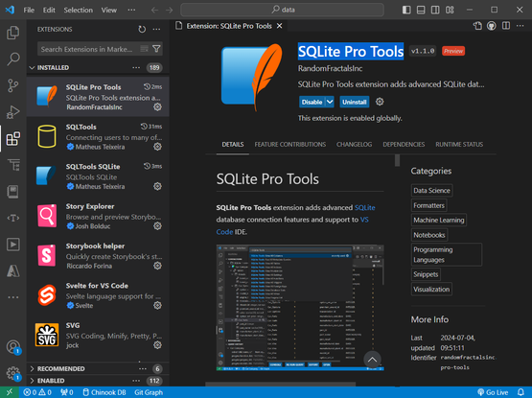The width and height of the screenshot is (532, 398).
Task: Toggle primary side bar layout icon
Action: point(406,10)
